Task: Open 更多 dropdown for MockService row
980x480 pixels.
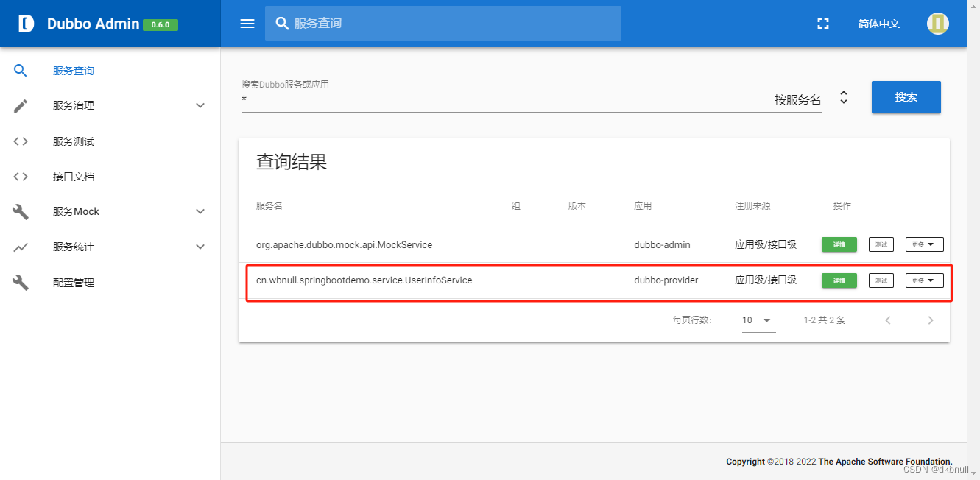Action: 924,244
